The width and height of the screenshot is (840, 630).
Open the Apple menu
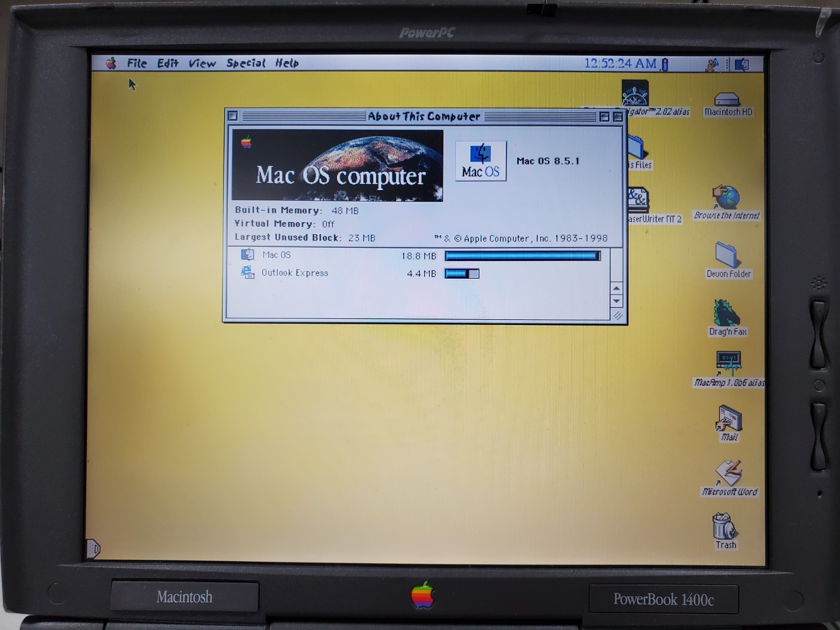(x=110, y=63)
